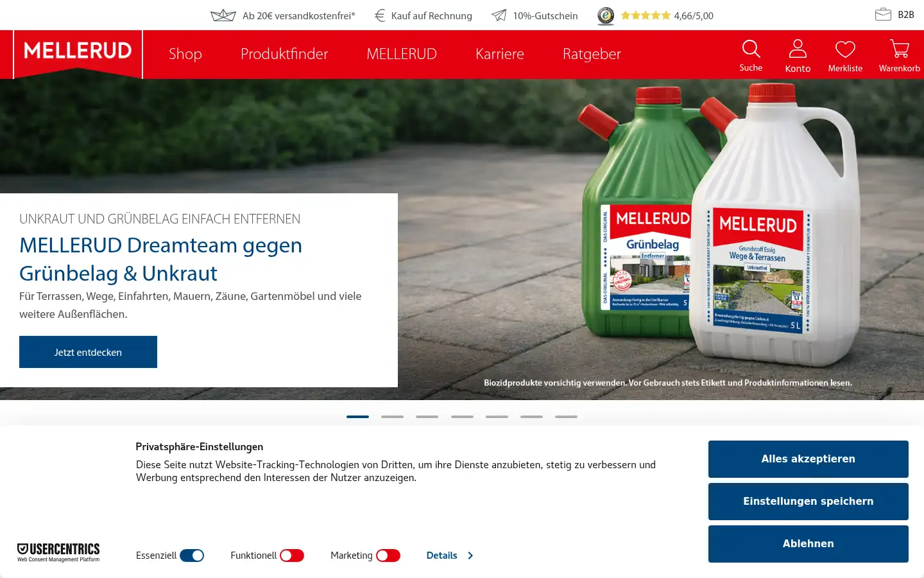Toggle the Essenziell switch
Viewport: 924px width, 578px height.
coord(192,556)
